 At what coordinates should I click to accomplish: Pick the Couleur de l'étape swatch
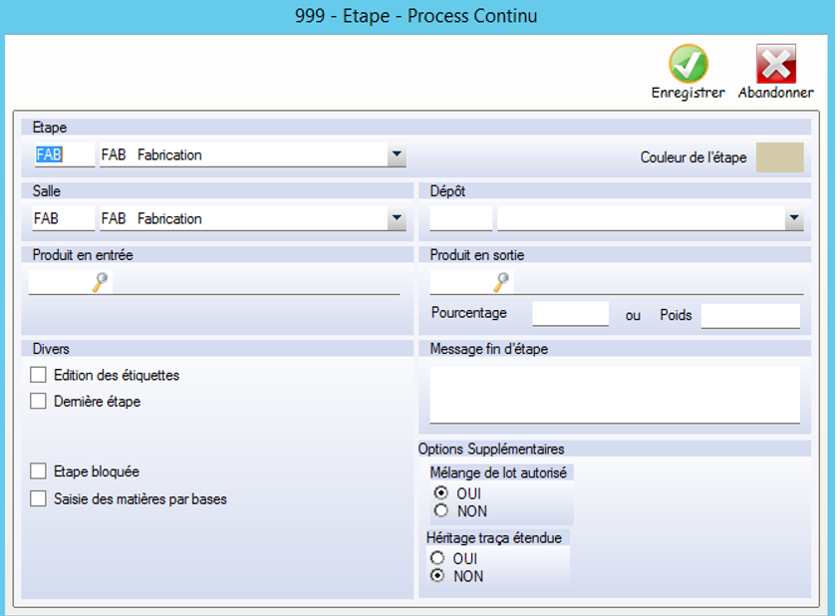click(779, 157)
